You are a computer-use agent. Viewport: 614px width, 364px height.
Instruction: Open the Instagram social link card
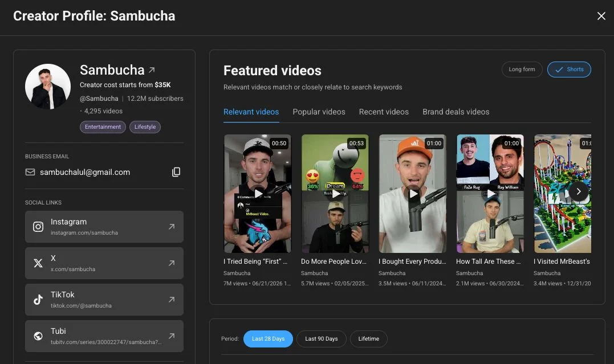click(104, 227)
